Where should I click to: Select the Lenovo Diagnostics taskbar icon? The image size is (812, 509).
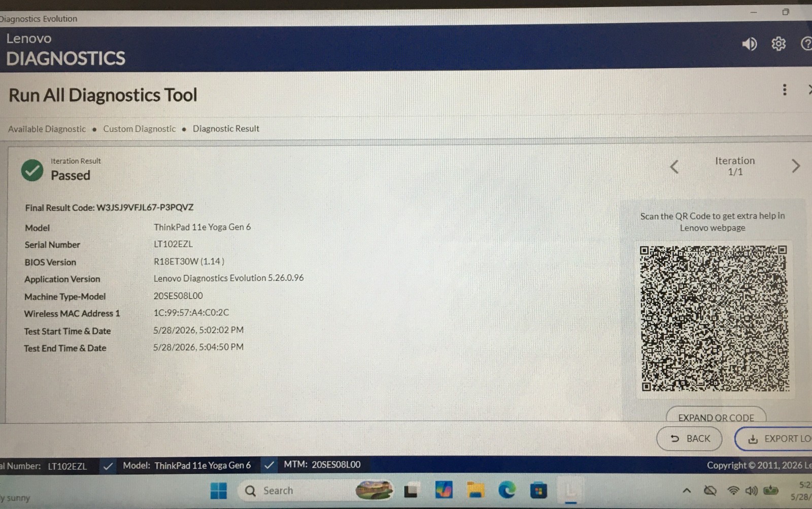[x=571, y=491]
